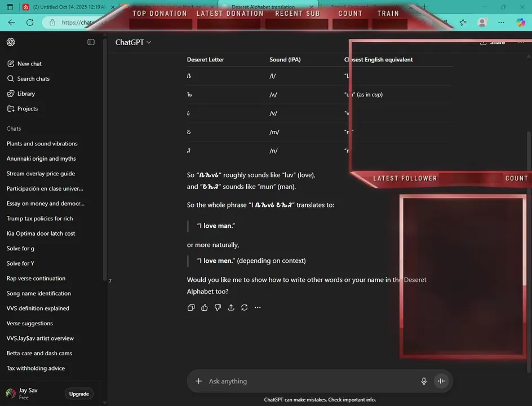Launch voice mode with the waveform button
Screen dimensions: 532x406
point(441,381)
